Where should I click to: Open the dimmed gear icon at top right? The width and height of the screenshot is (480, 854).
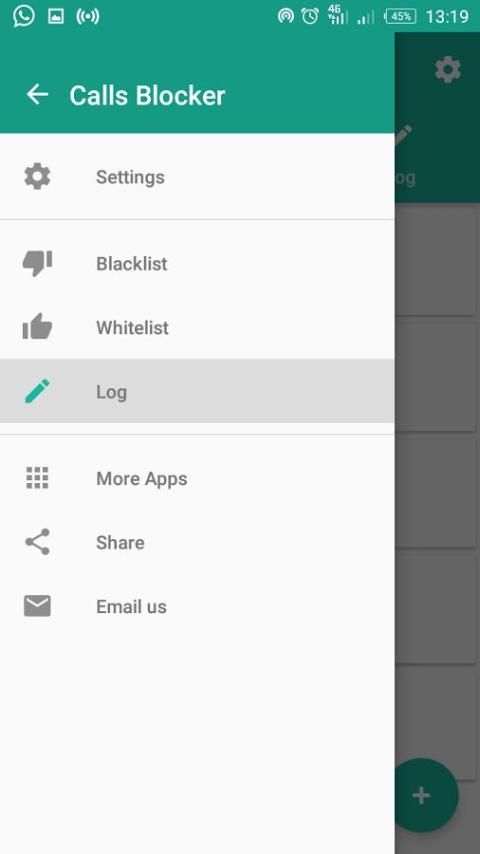[x=448, y=70]
